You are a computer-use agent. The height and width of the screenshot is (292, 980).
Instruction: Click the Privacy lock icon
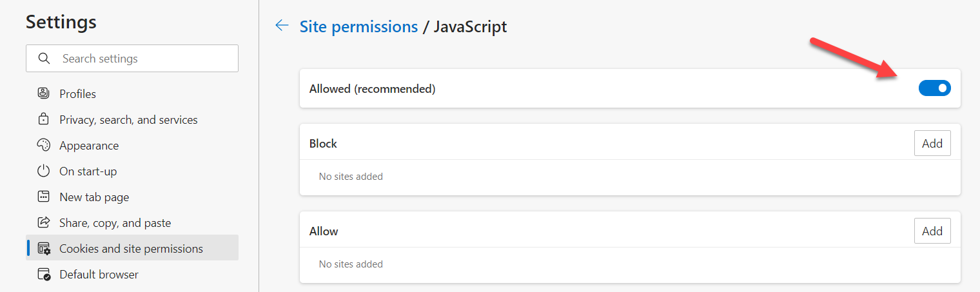(44, 119)
